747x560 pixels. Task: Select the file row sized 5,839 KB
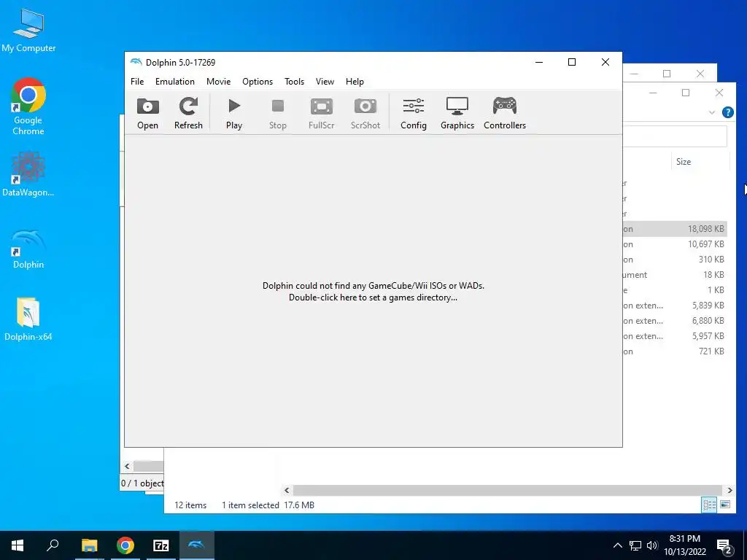point(676,306)
